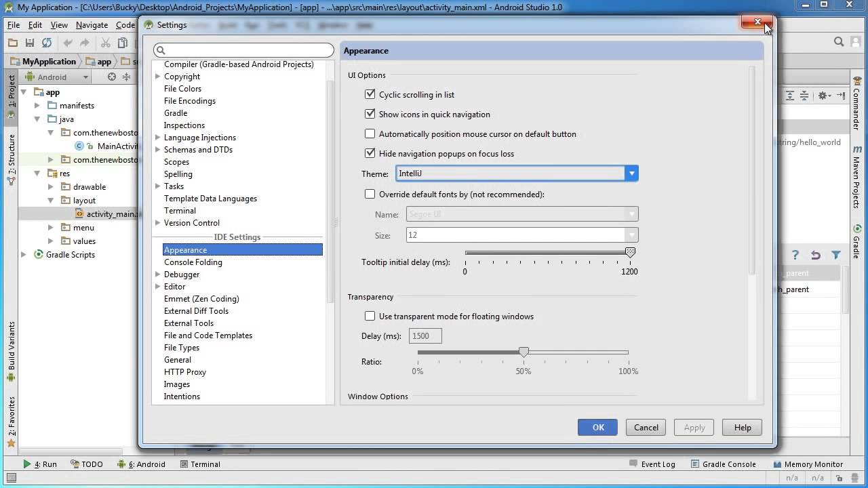Image resolution: width=868 pixels, height=488 pixels.
Task: Enable Automatically position mouse cursor on default button
Action: (370, 134)
